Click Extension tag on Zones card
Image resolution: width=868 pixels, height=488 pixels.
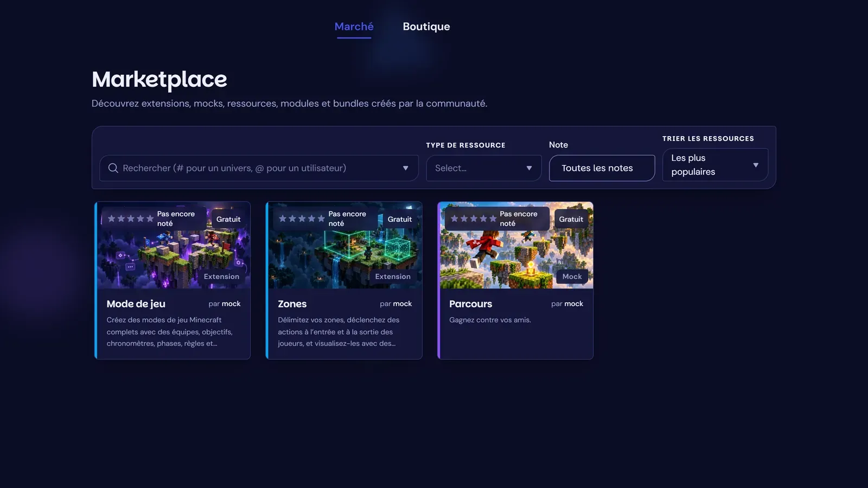393,277
